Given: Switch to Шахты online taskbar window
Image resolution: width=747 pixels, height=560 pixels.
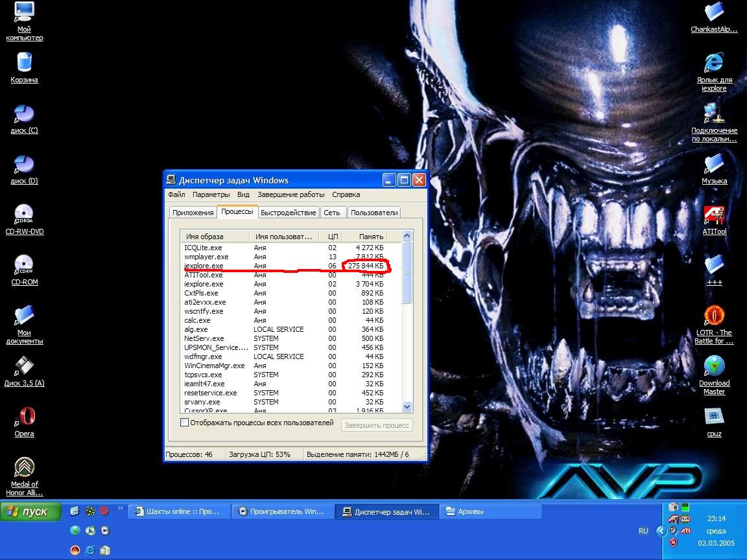Looking at the screenshot, I should point(179,511).
